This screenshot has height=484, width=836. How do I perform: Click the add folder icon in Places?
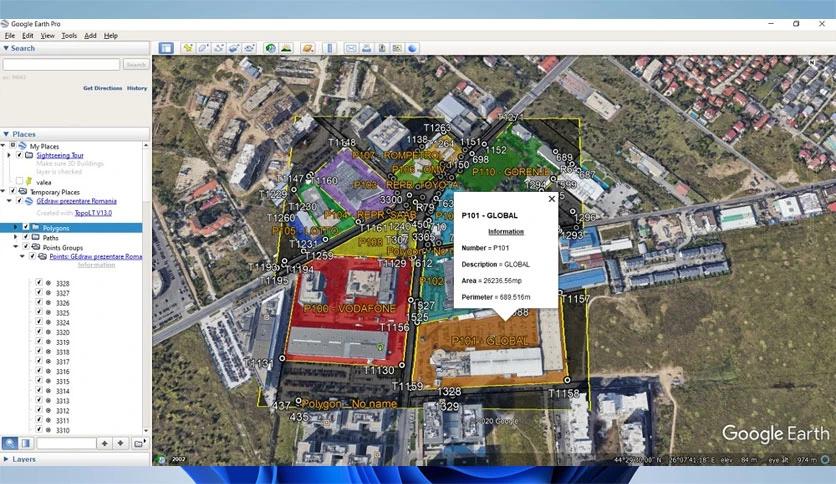click(139, 443)
